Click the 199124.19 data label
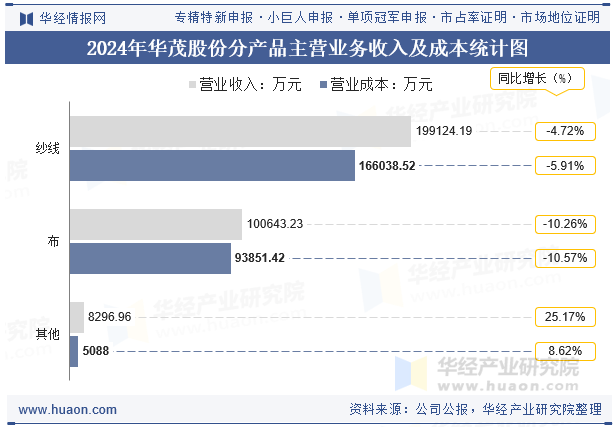 [x=444, y=131]
